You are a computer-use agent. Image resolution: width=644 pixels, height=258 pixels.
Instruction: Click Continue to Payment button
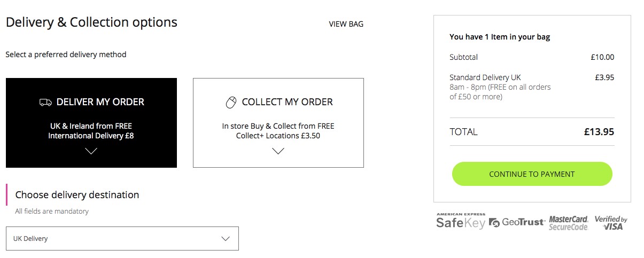coord(532,174)
